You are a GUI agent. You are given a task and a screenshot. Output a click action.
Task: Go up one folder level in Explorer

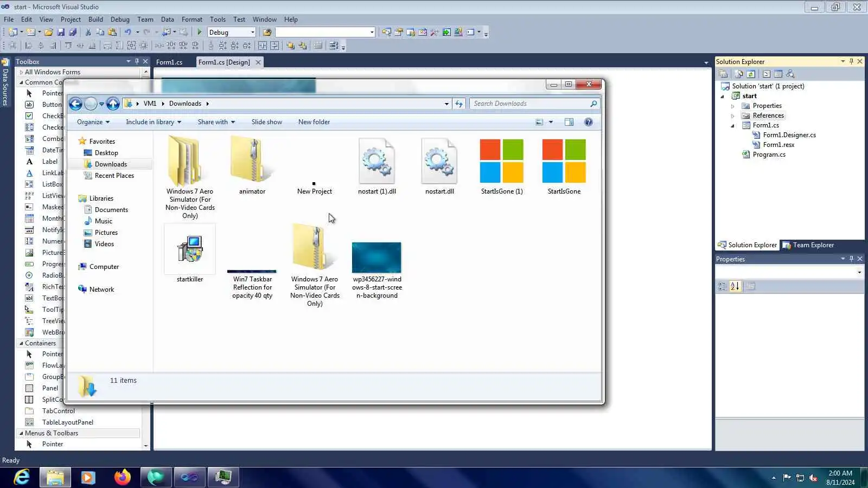[113, 104]
